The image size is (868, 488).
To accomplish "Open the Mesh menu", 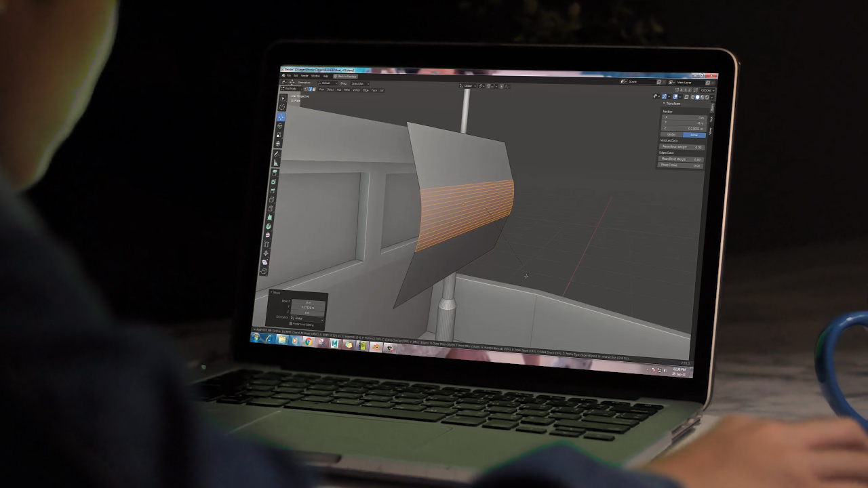I will click(347, 90).
